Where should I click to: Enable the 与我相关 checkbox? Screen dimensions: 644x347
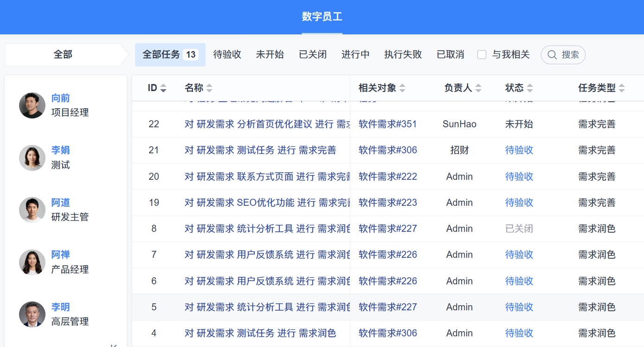pyautogui.click(x=482, y=55)
